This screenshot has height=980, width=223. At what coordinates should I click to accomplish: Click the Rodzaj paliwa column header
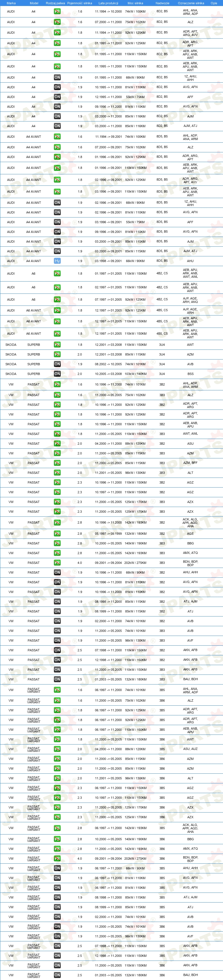(x=56, y=3)
